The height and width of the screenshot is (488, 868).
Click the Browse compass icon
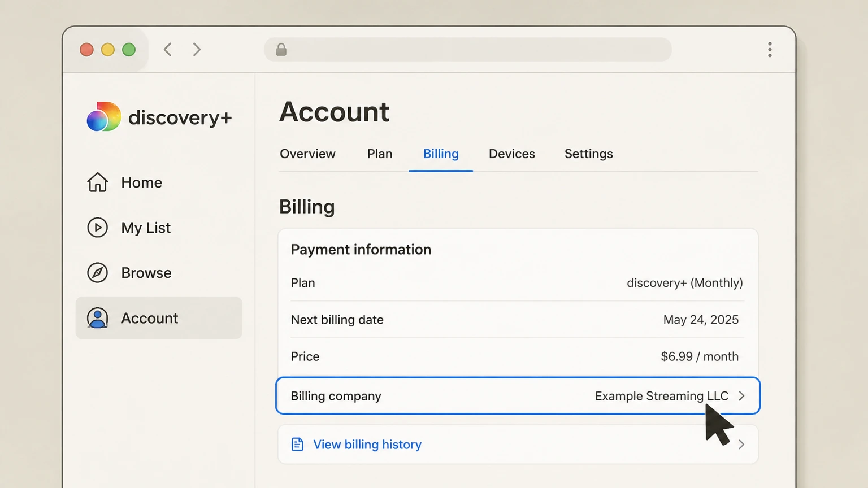(97, 273)
